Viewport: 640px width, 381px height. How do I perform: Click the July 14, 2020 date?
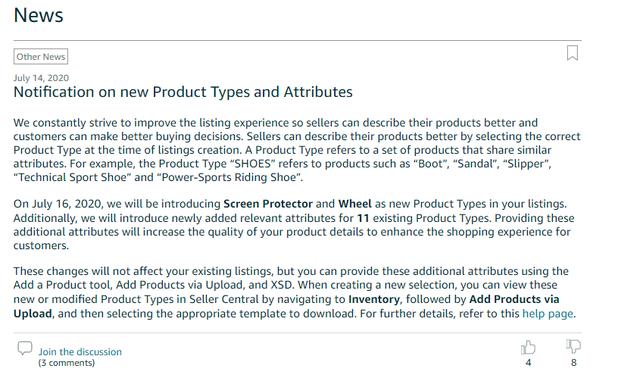41,78
